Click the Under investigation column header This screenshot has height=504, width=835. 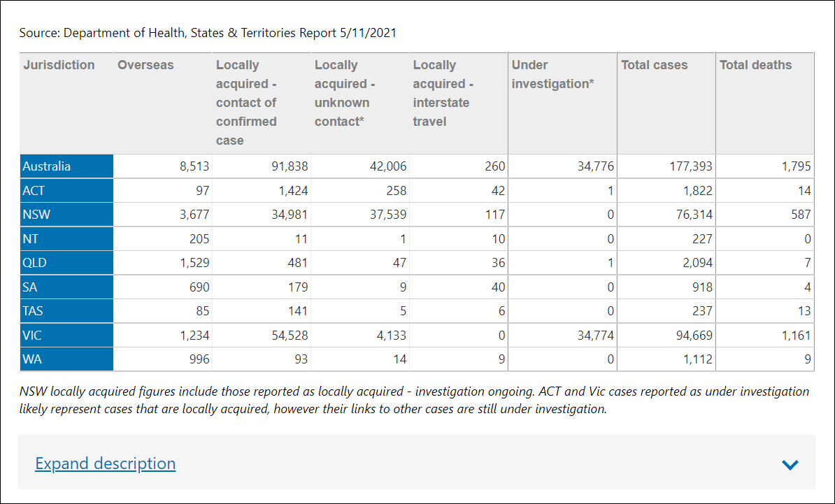(x=552, y=74)
